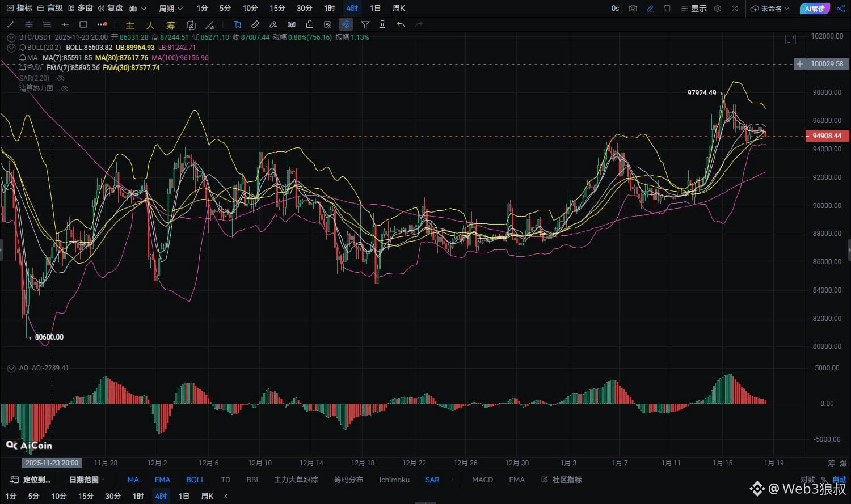The width and height of the screenshot is (851, 504).
Task: Switch to 周K timeframe in top bar
Action: pos(399,9)
